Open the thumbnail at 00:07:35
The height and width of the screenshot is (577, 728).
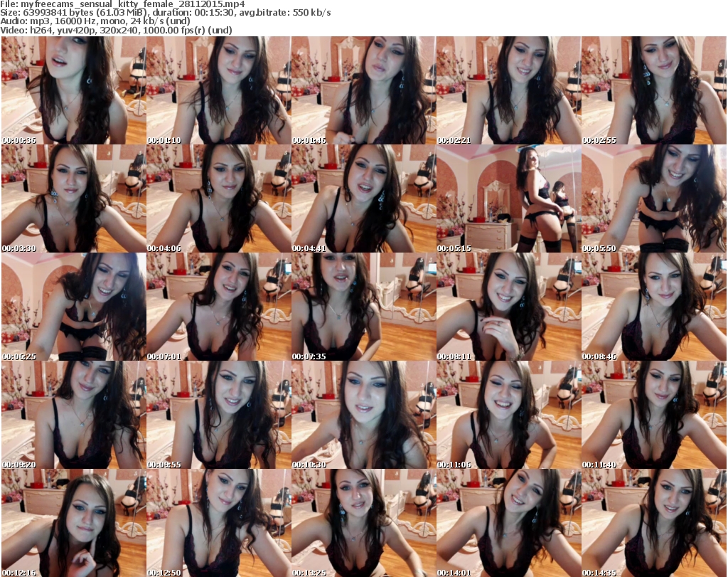[x=363, y=307]
